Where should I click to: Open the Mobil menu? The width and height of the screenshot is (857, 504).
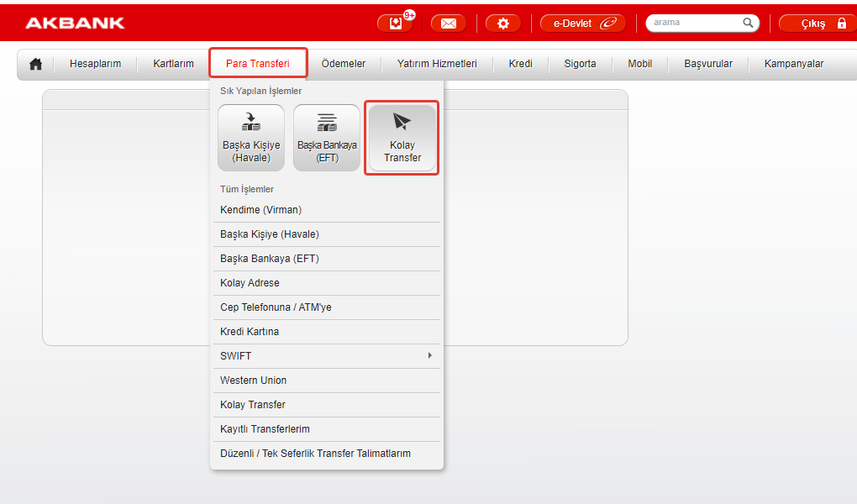click(x=639, y=64)
